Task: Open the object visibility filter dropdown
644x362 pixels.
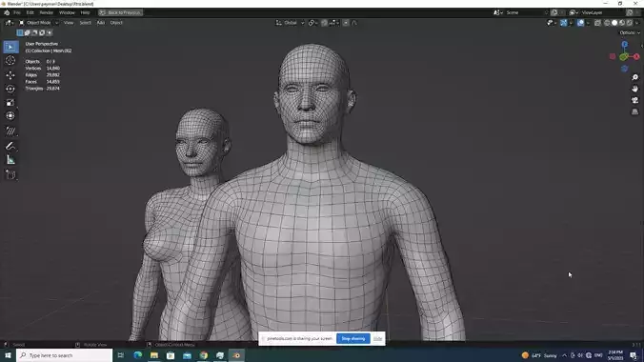Action: click(551, 23)
